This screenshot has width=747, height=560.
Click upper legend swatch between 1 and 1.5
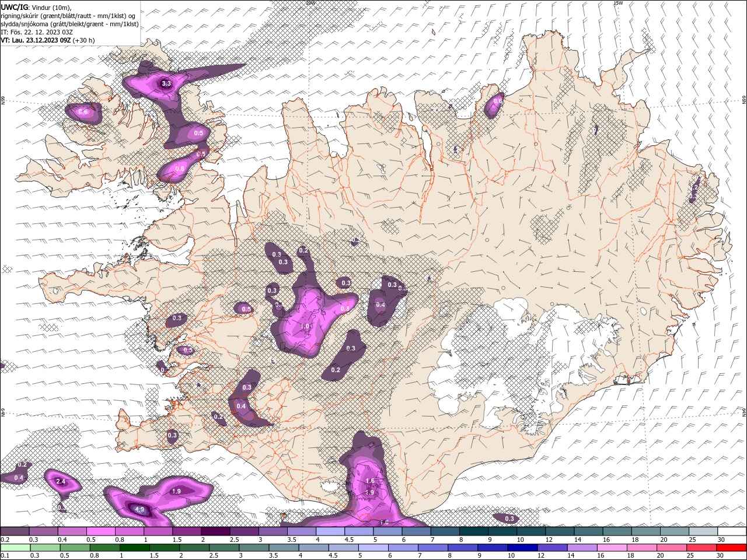[158, 531]
